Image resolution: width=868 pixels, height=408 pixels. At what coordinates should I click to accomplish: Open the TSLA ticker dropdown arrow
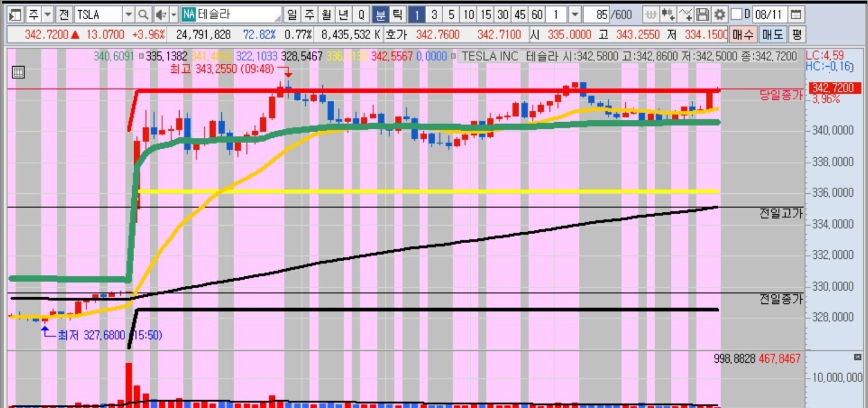tap(129, 14)
